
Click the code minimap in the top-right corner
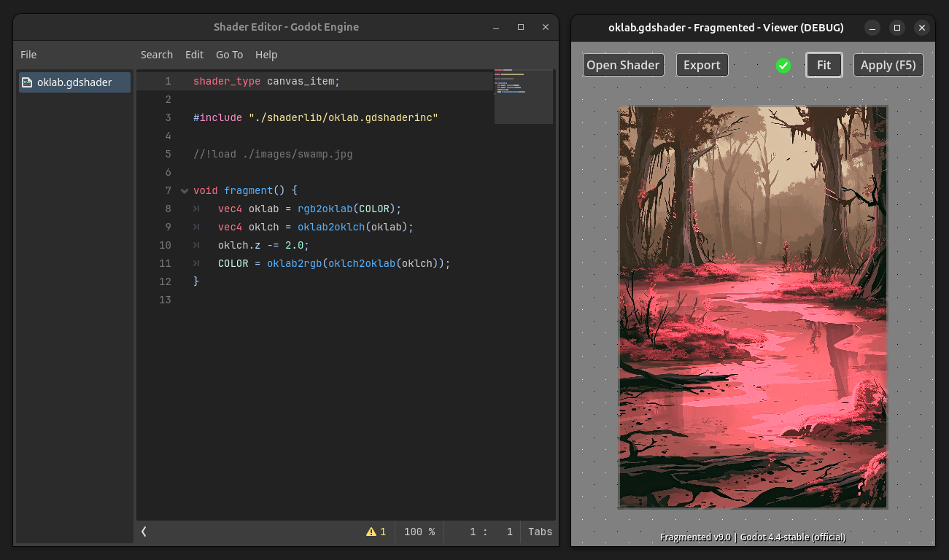click(x=524, y=95)
